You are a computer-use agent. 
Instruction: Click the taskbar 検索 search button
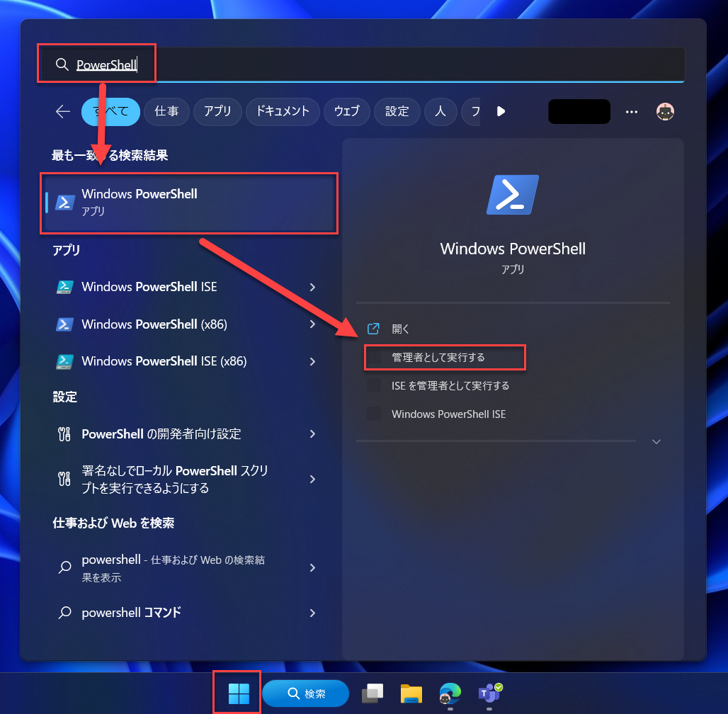tap(305, 693)
